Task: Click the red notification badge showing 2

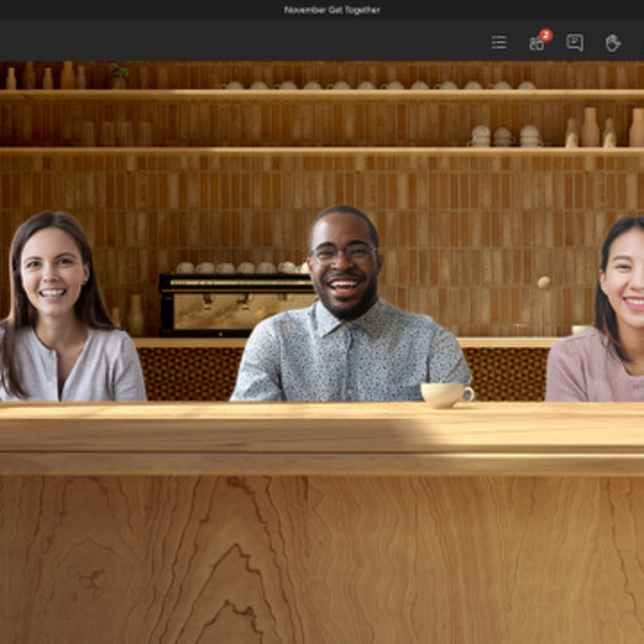Action: point(546,35)
